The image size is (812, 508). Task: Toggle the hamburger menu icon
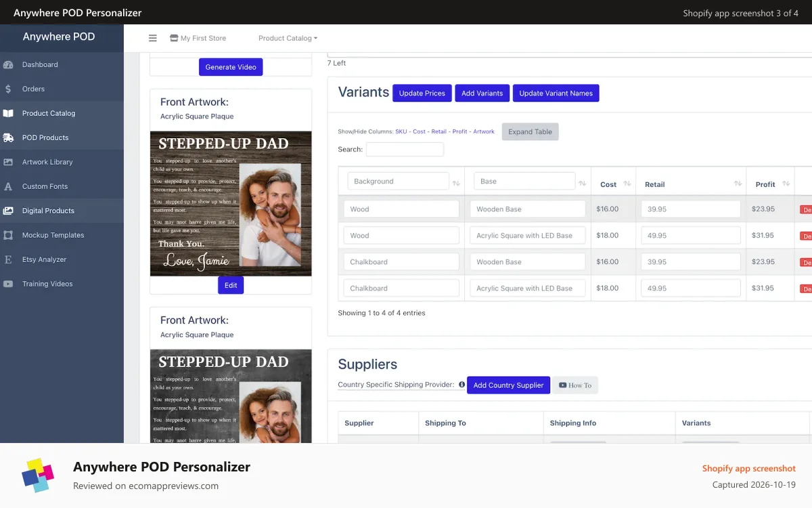[x=153, y=39]
